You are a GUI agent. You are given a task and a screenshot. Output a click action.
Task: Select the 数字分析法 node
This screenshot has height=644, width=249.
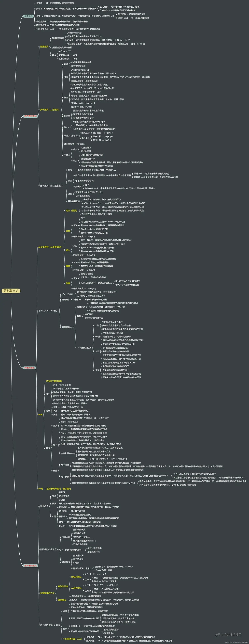pyautogui.click(x=78, y=556)
